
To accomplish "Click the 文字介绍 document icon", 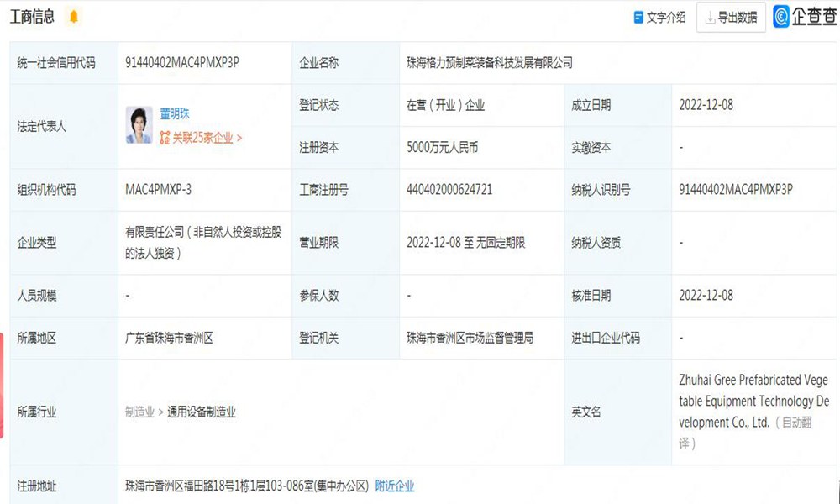I will tap(638, 17).
